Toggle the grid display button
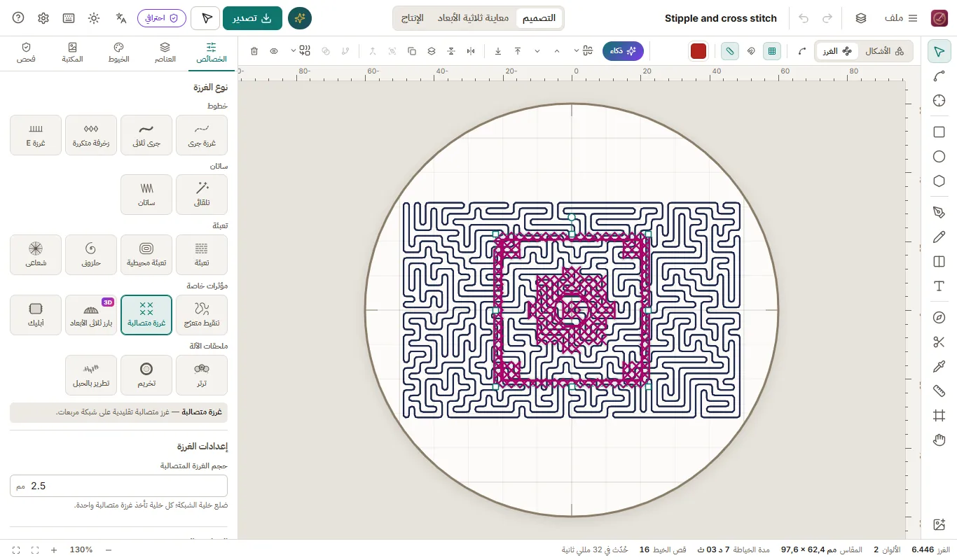The height and width of the screenshot is (560, 957). 772,51
